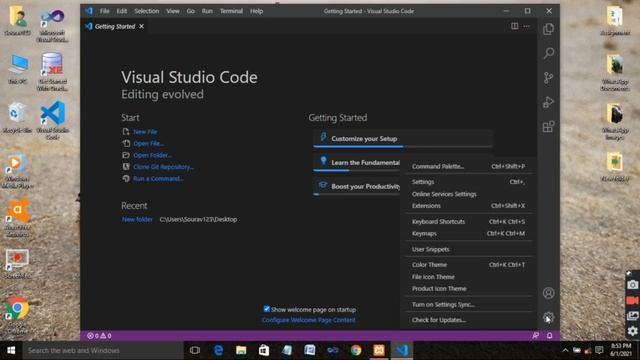This screenshot has height=360, width=640.
Task: Select the Getting Started tab
Action: click(x=114, y=26)
